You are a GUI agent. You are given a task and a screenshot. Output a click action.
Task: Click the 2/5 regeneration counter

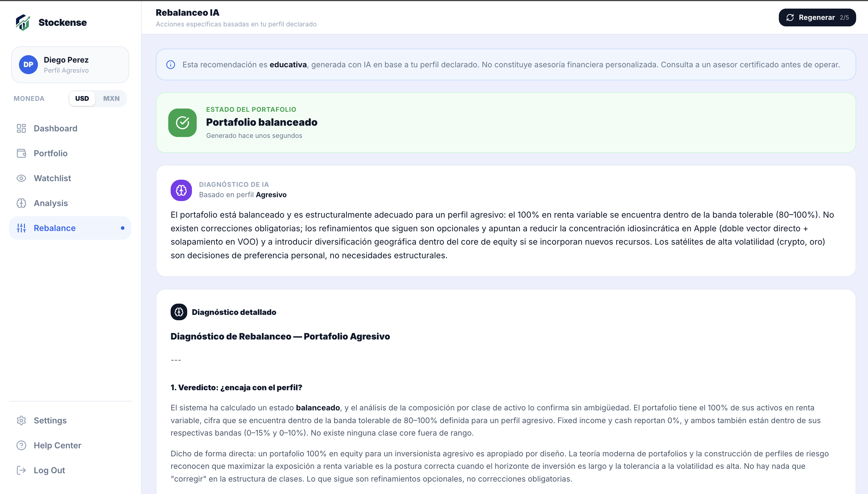(x=844, y=17)
